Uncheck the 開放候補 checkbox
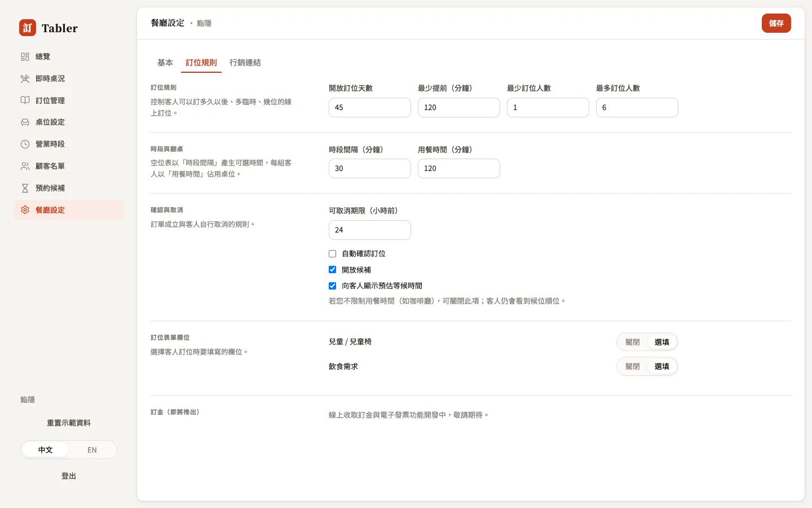The height and width of the screenshot is (508, 812). pos(333,270)
